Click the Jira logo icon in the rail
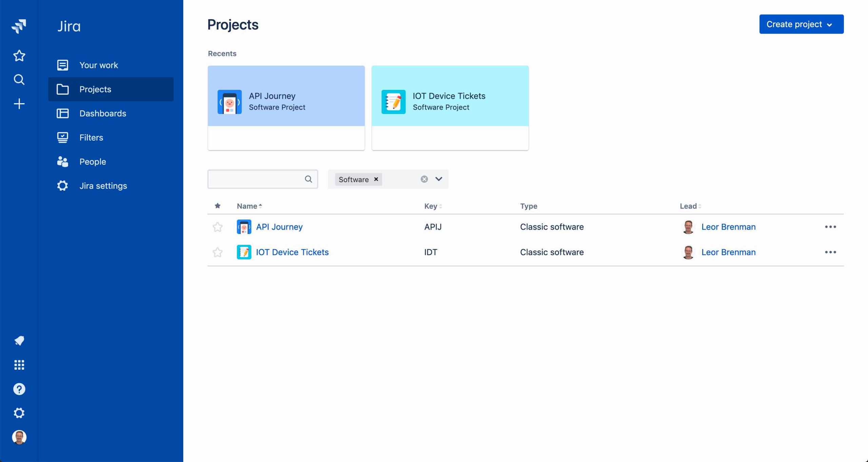 coord(19,26)
